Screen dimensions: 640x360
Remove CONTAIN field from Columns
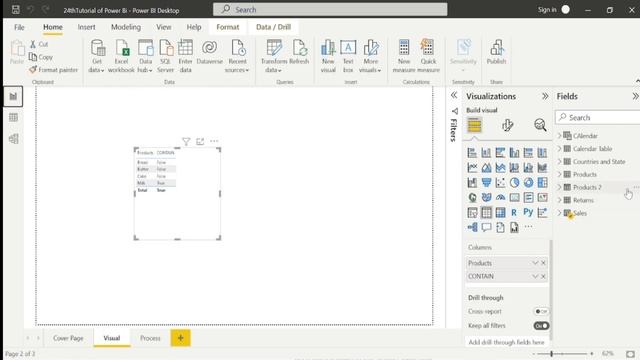coord(543,276)
